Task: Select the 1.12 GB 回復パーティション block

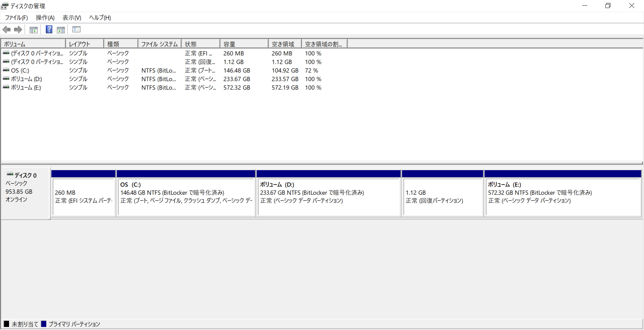Action: click(x=443, y=197)
